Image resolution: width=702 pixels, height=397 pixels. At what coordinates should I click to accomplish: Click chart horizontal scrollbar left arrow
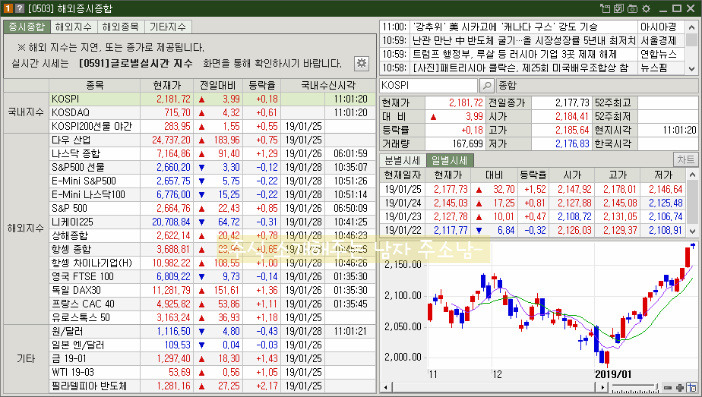coord(386,388)
